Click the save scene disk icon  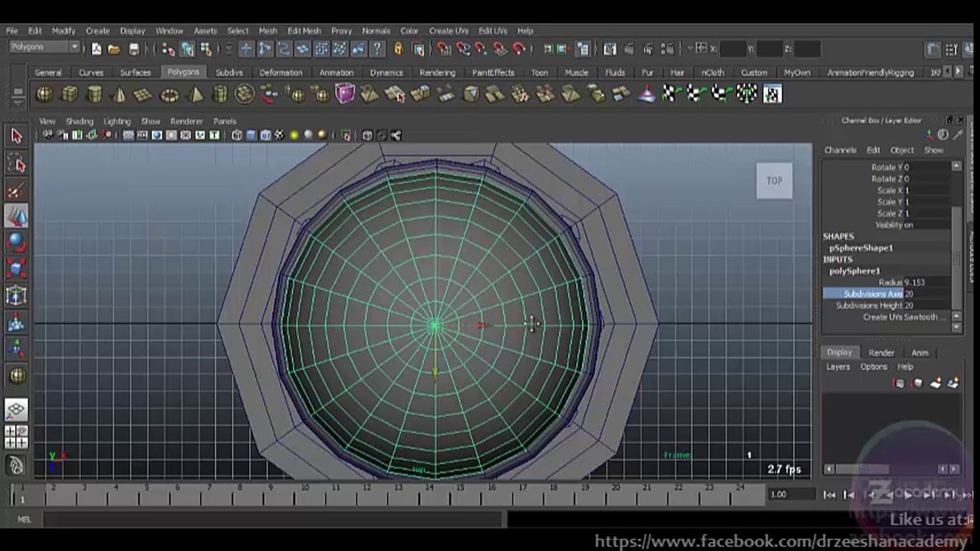[x=134, y=49]
